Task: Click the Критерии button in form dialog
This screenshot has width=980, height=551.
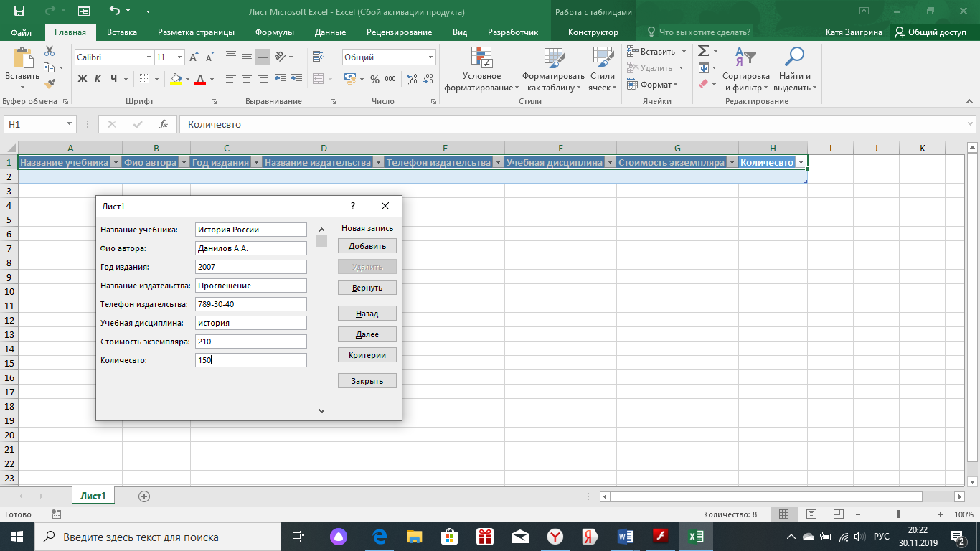Action: 367,355
